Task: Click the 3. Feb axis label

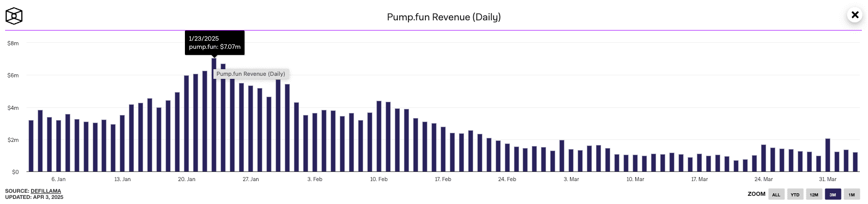Action: point(315,179)
